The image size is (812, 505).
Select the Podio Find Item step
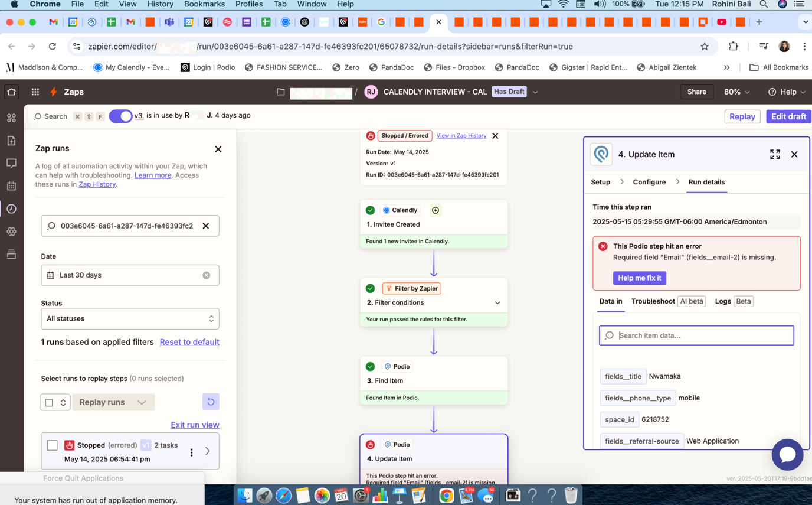[434, 380]
